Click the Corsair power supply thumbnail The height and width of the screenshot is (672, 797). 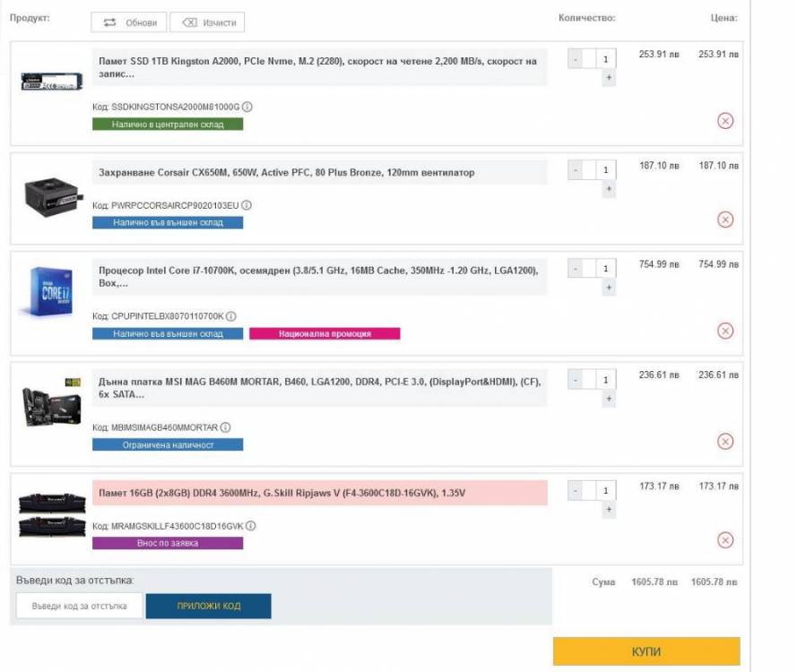[53, 196]
